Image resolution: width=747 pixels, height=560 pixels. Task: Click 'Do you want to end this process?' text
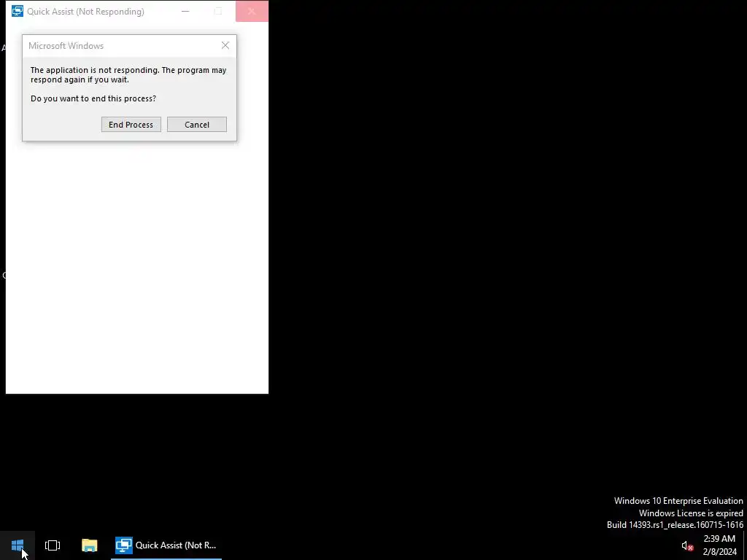point(93,98)
